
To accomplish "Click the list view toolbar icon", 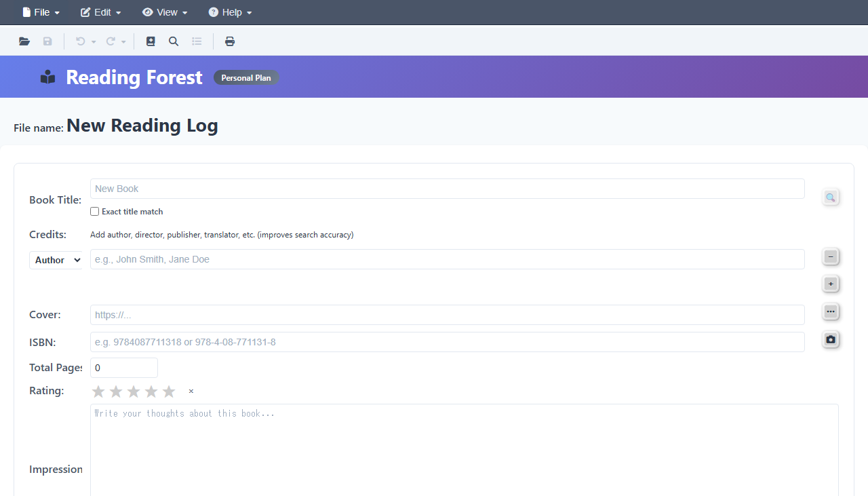I will pyautogui.click(x=197, y=41).
